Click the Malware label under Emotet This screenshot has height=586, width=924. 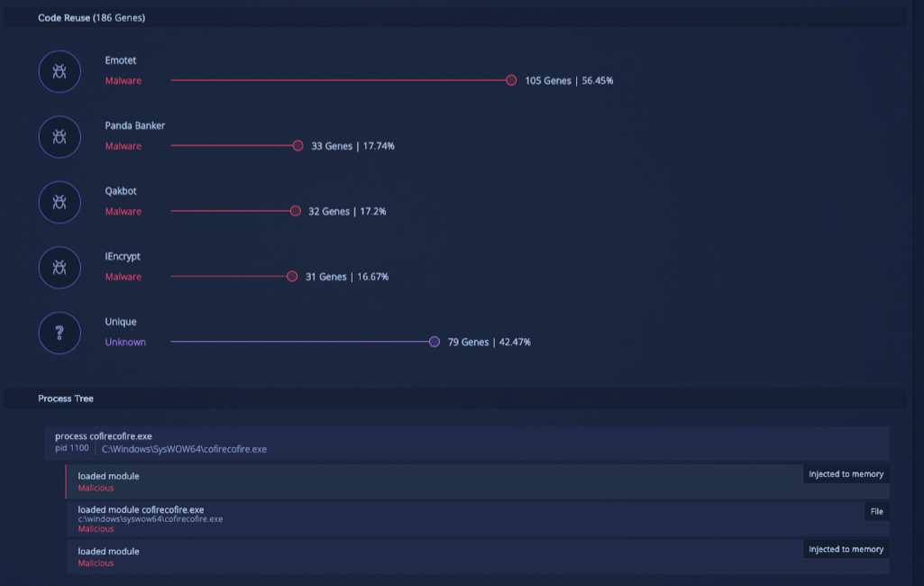(x=124, y=80)
